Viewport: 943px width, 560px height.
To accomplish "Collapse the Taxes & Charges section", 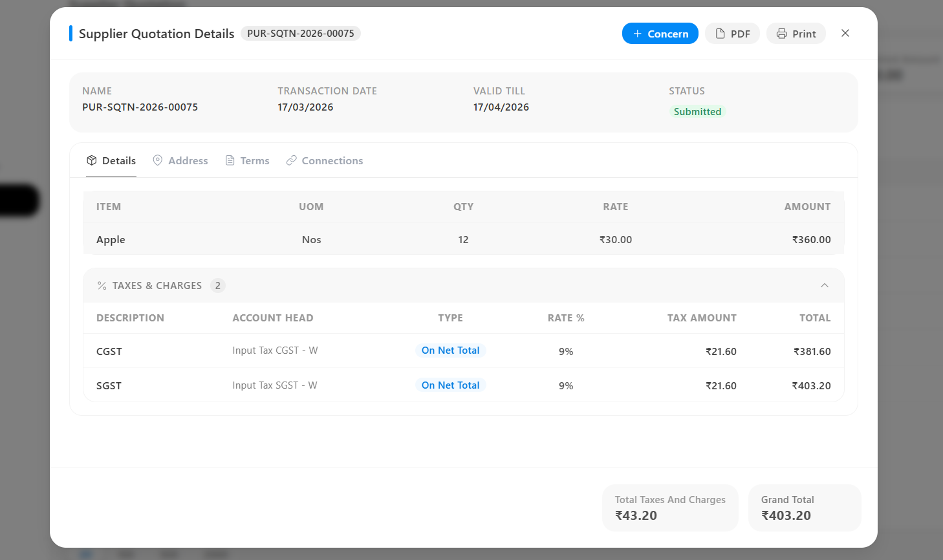I will (x=825, y=285).
